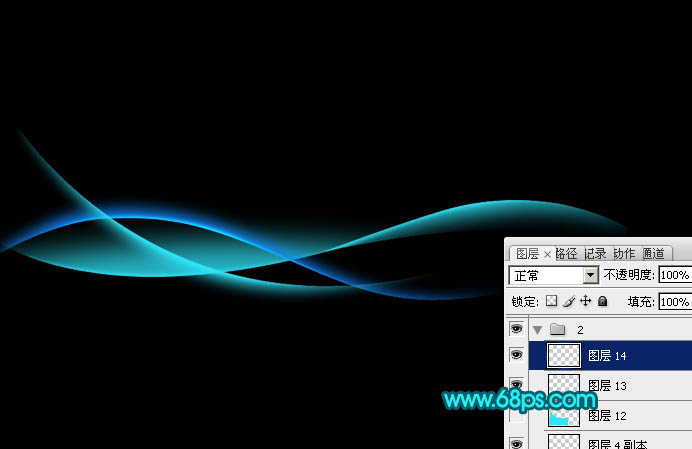Select the 图层 12 cyan thumbnail
This screenshot has height=449, width=692.
click(564, 417)
